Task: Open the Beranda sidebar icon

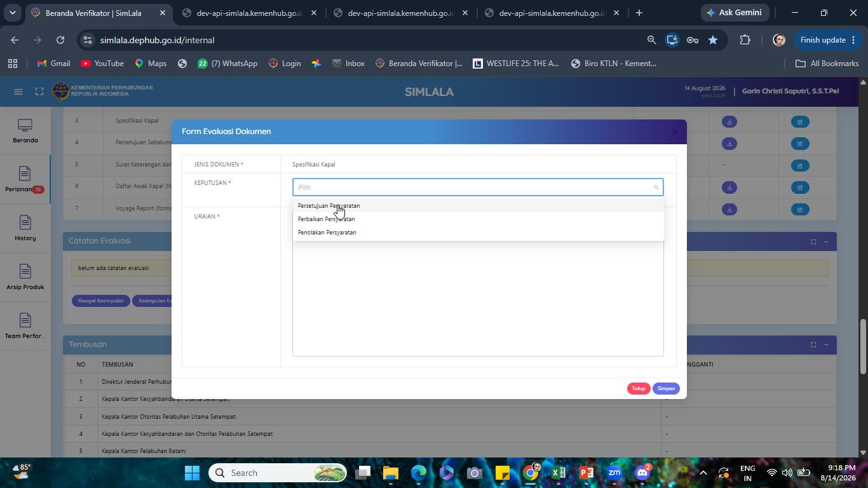Action: click(x=25, y=132)
